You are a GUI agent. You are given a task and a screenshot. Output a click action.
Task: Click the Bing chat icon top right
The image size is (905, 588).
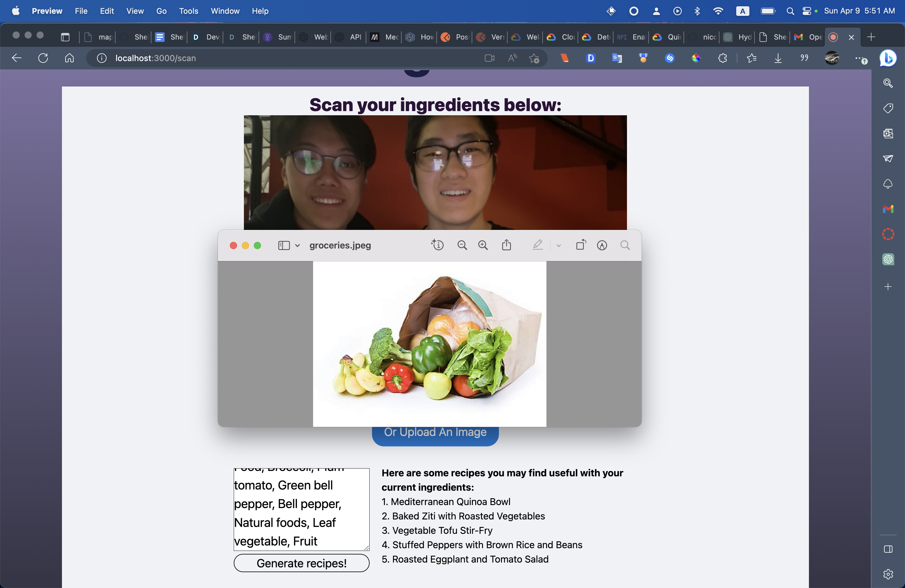[x=888, y=58]
